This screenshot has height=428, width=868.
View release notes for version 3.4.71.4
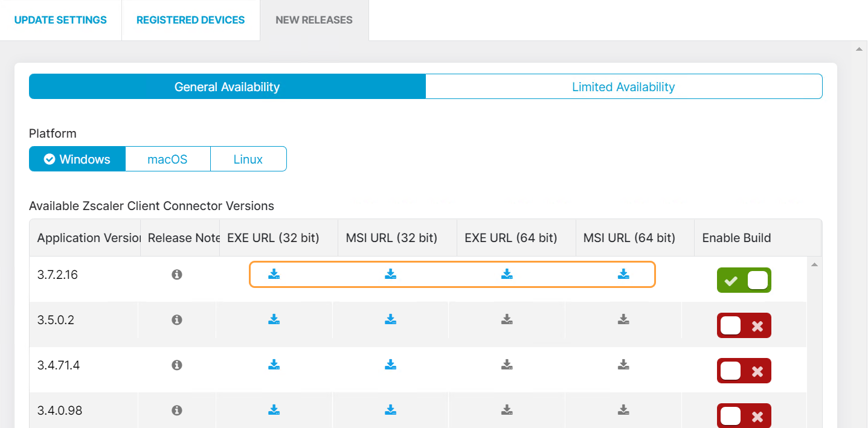(176, 365)
